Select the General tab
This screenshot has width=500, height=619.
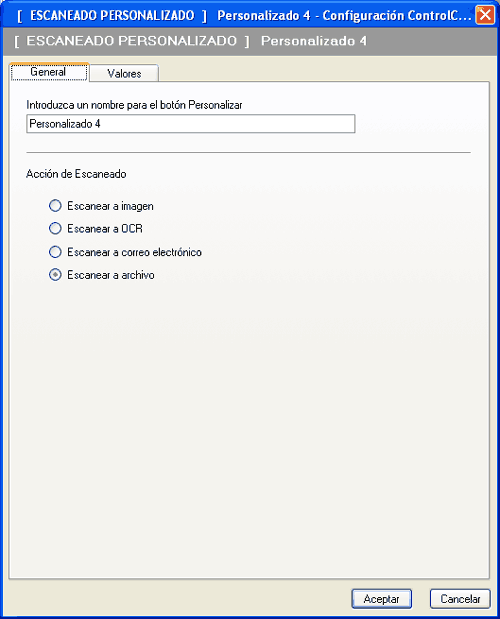[x=49, y=72]
